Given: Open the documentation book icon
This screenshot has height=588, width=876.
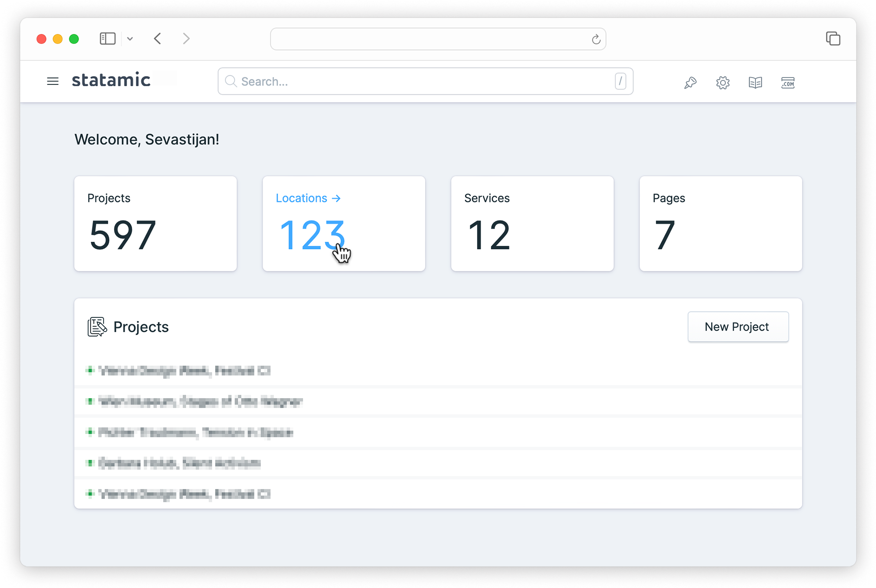Looking at the screenshot, I should coord(755,83).
